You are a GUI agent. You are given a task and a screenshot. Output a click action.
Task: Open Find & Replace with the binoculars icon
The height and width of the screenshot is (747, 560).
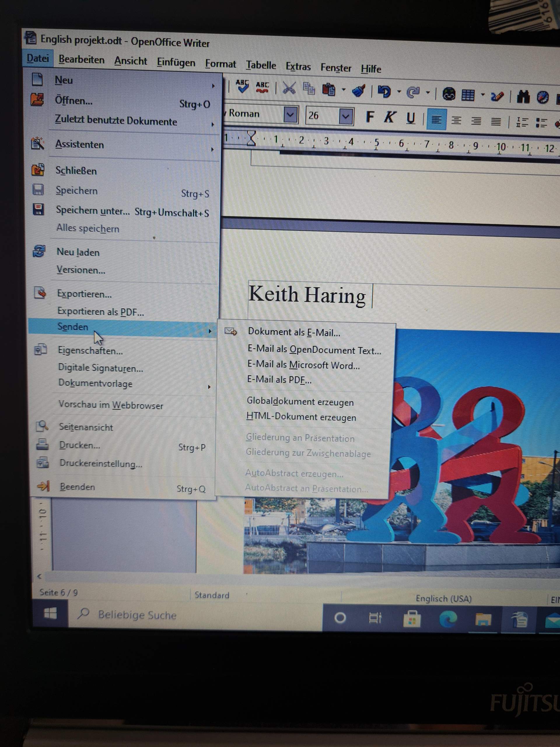point(523,97)
